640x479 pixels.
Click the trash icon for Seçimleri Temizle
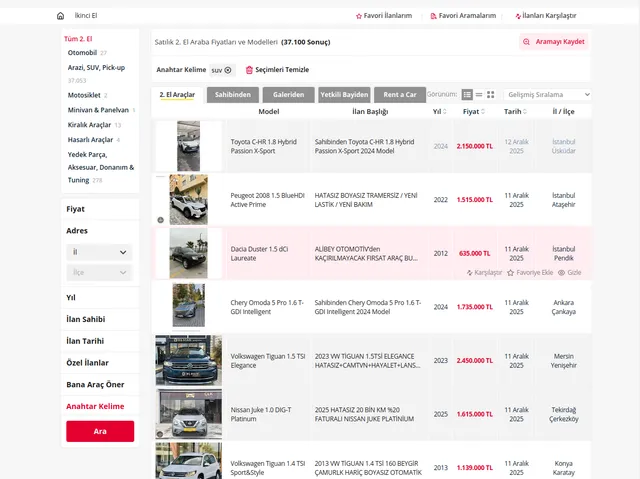coord(249,70)
